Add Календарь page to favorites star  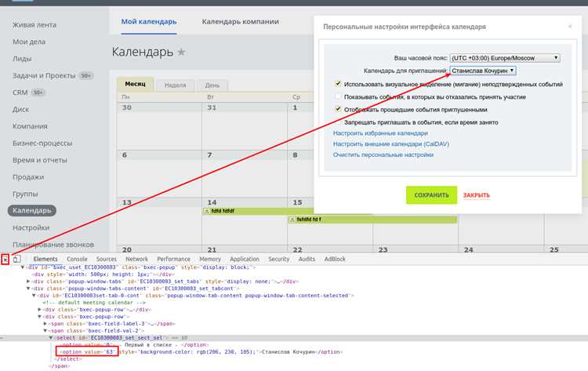coord(182,52)
